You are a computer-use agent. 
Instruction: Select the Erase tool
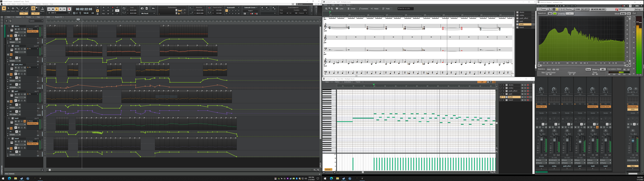coord(27,9)
